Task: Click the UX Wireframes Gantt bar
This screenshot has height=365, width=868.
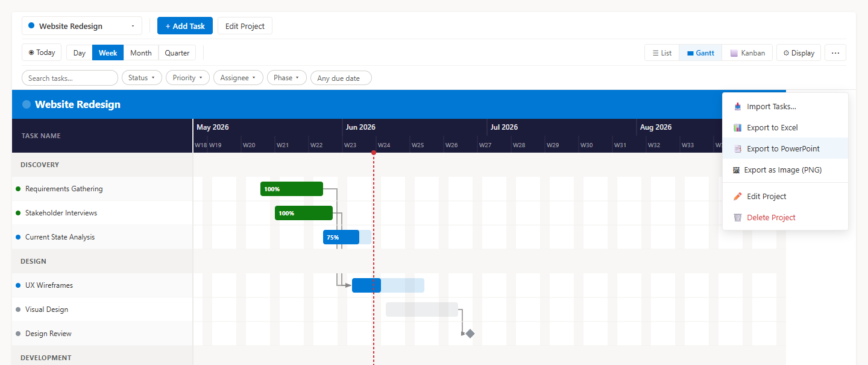Action: [388, 285]
